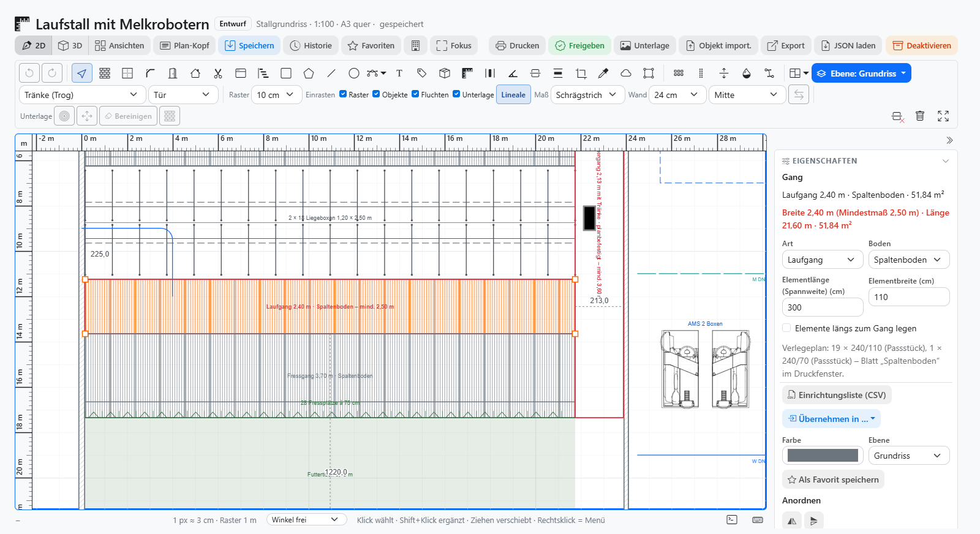
Task: Click the gray Farbe color swatch
Action: tap(823, 456)
